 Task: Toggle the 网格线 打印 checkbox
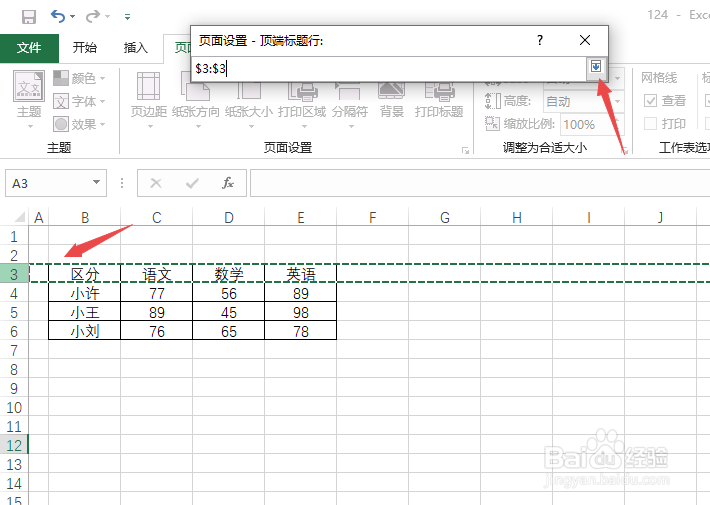coord(650,123)
